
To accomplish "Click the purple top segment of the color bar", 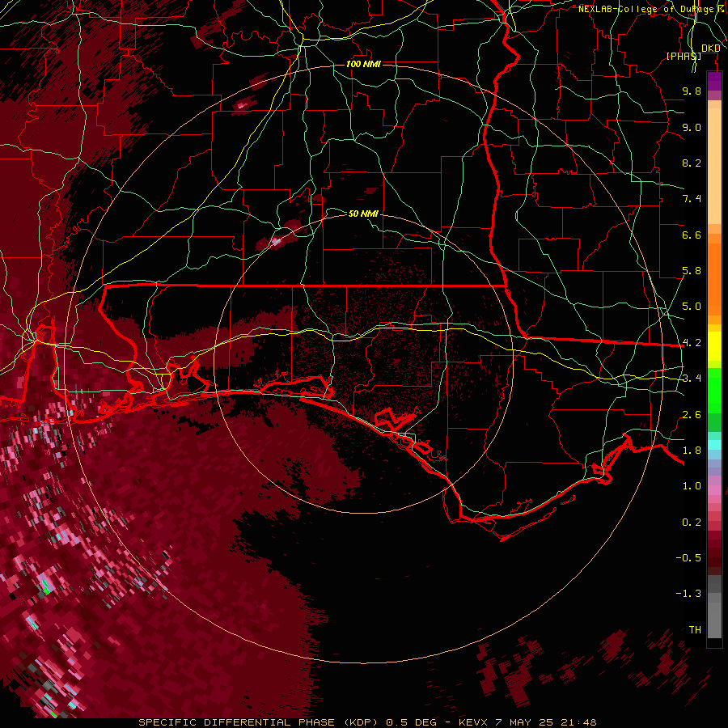I will pyautogui.click(x=714, y=81).
